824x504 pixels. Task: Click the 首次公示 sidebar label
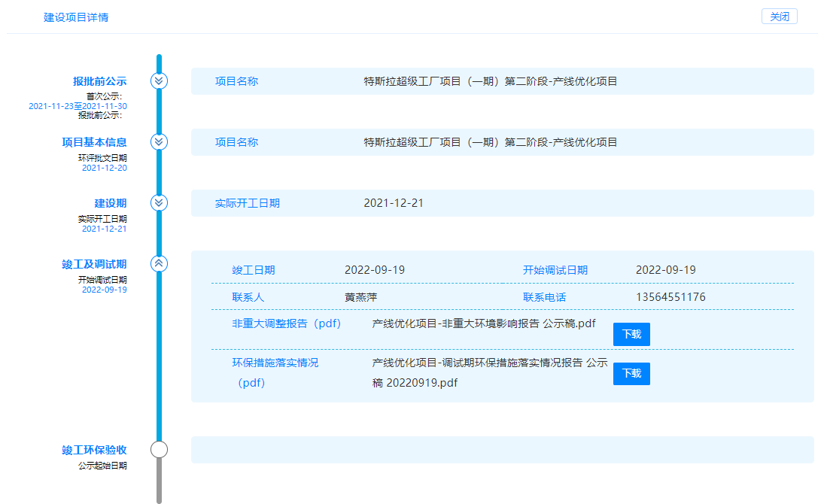[x=104, y=97]
